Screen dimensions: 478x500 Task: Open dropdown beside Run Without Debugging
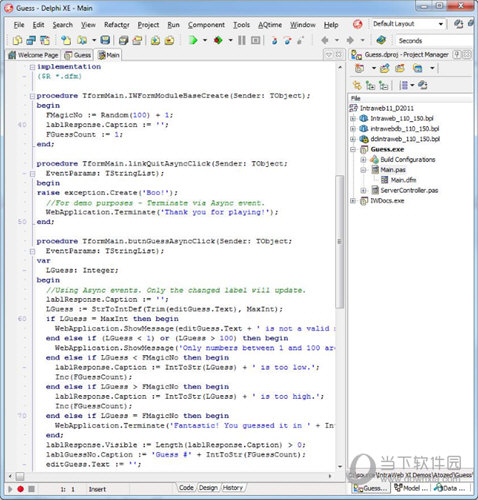click(230, 40)
